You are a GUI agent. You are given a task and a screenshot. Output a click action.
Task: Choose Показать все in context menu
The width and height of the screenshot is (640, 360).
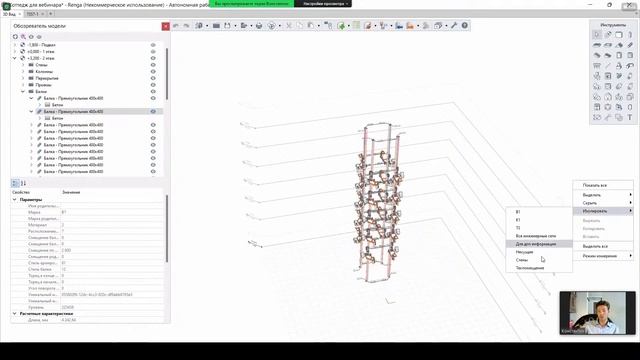(x=603, y=185)
